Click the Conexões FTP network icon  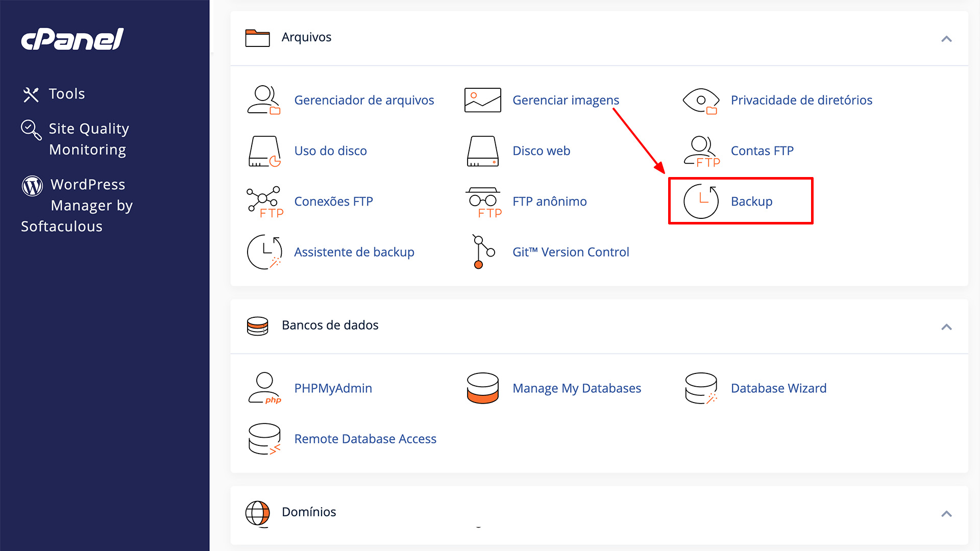click(264, 202)
